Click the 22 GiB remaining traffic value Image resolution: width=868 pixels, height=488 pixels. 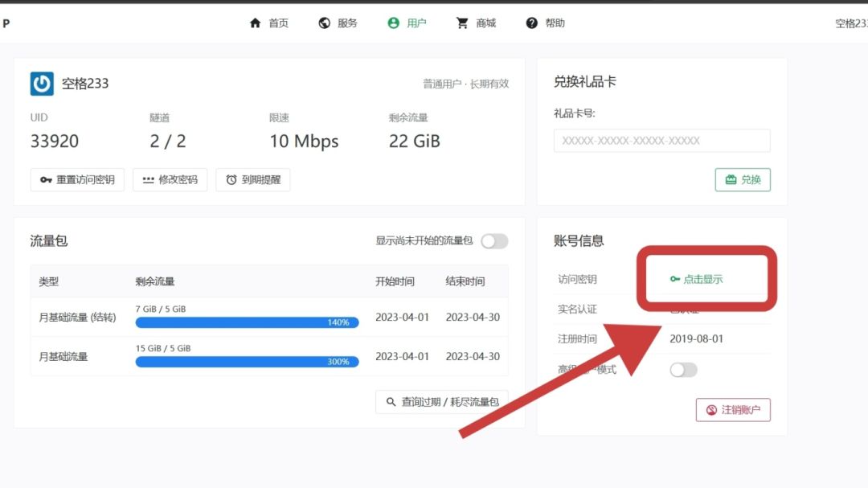click(x=415, y=141)
